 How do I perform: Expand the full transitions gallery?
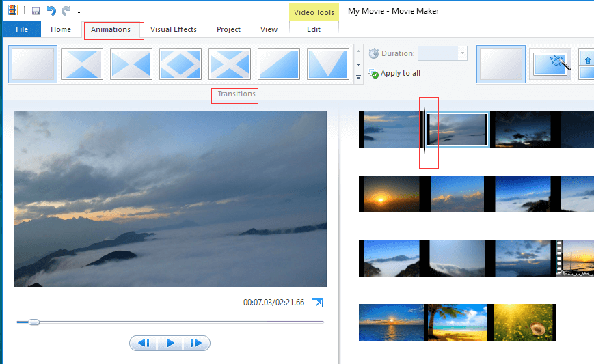pos(358,77)
